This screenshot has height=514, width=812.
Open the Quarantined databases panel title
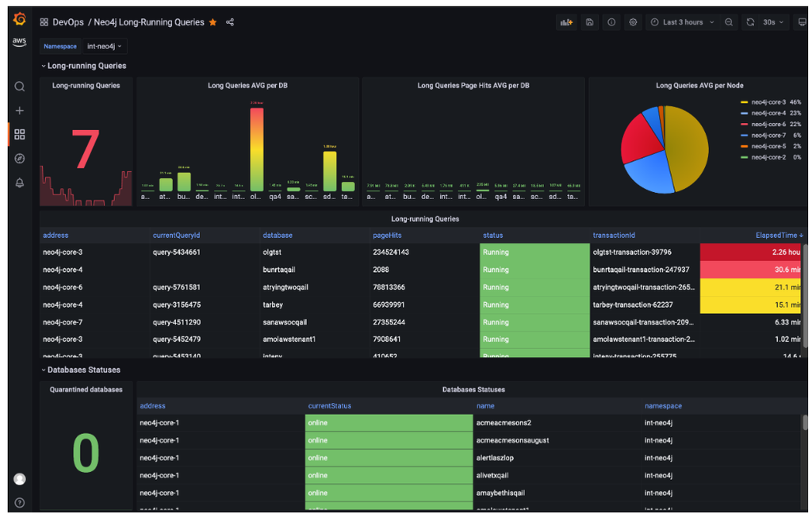(86, 389)
